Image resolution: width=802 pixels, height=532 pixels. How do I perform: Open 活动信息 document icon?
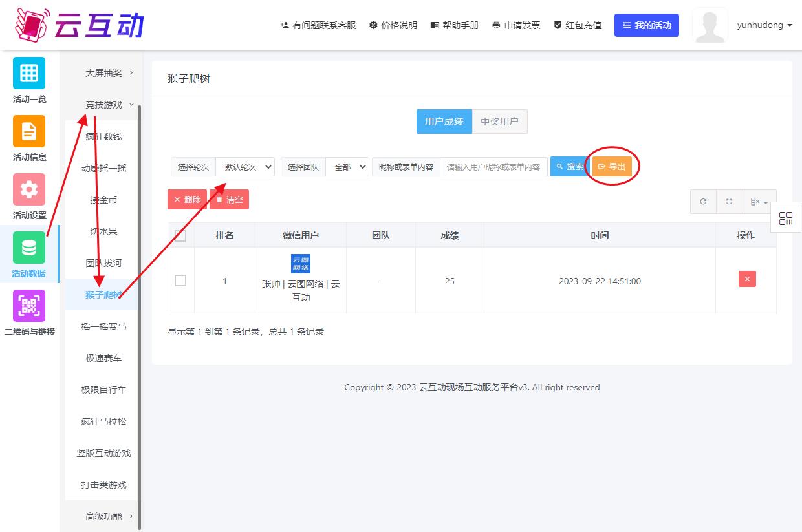[x=29, y=131]
